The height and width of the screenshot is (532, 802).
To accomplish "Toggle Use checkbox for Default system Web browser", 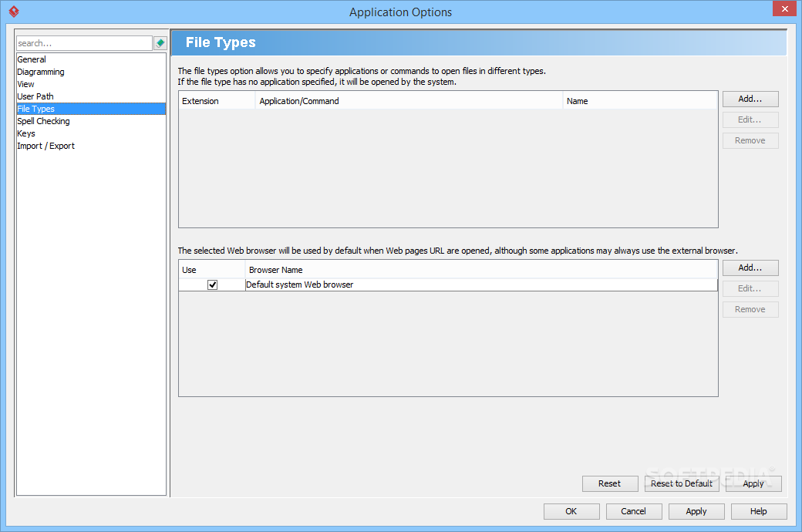I will point(212,285).
